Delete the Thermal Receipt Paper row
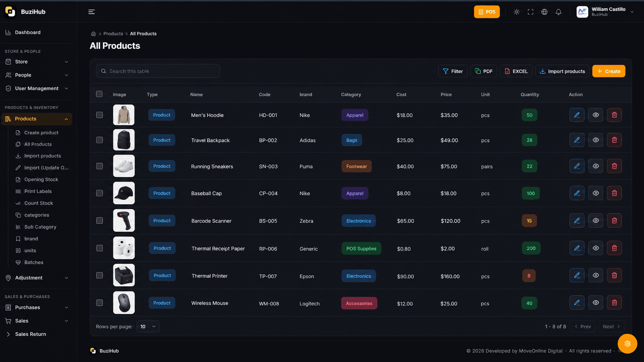The height and width of the screenshot is (362, 644). [614, 248]
